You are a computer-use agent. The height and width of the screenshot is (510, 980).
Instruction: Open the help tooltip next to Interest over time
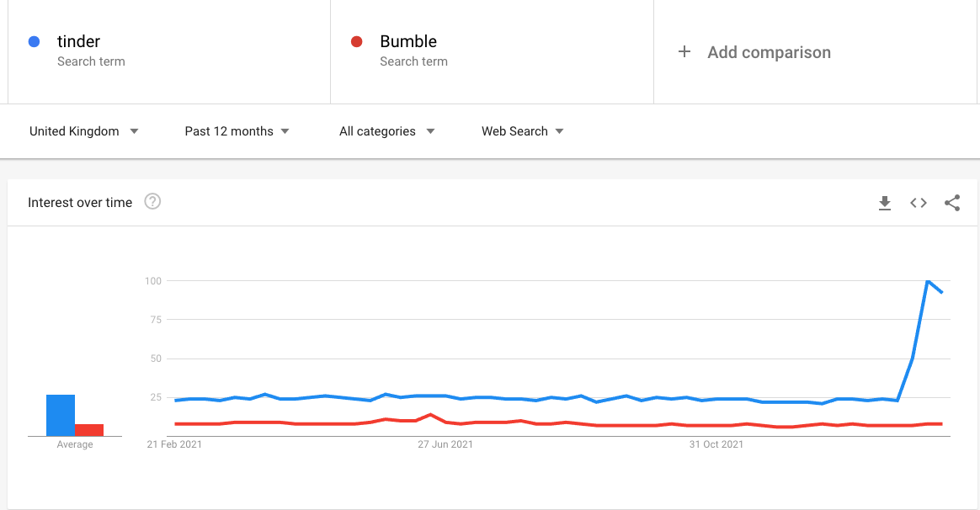(x=152, y=202)
